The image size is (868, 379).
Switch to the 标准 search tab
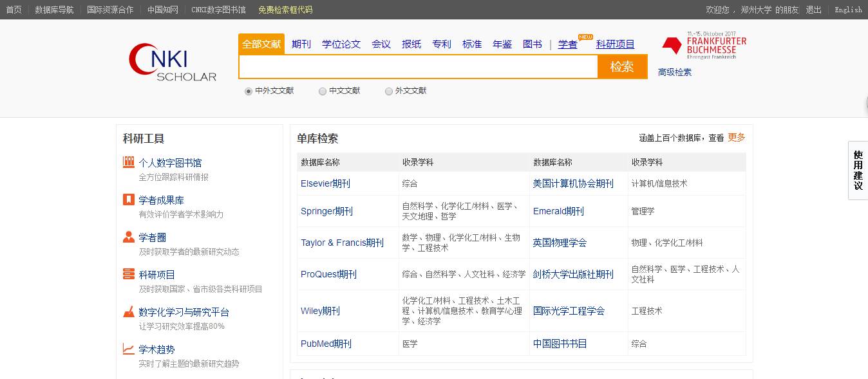(x=472, y=44)
